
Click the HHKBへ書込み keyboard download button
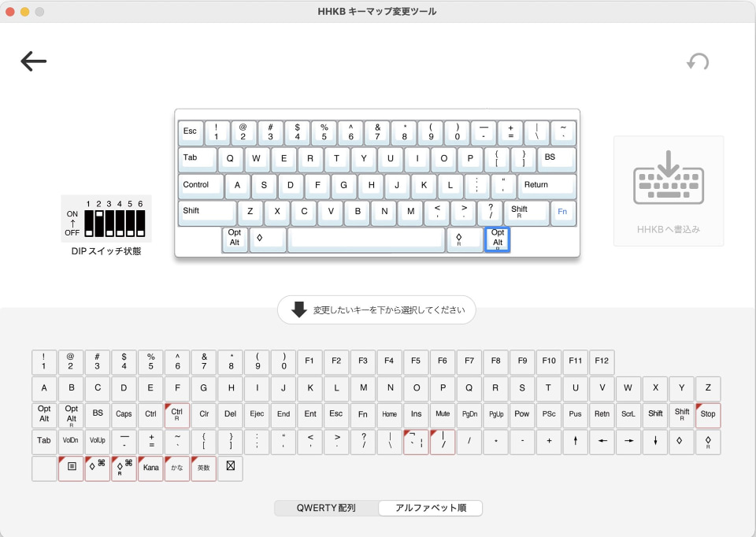point(669,191)
